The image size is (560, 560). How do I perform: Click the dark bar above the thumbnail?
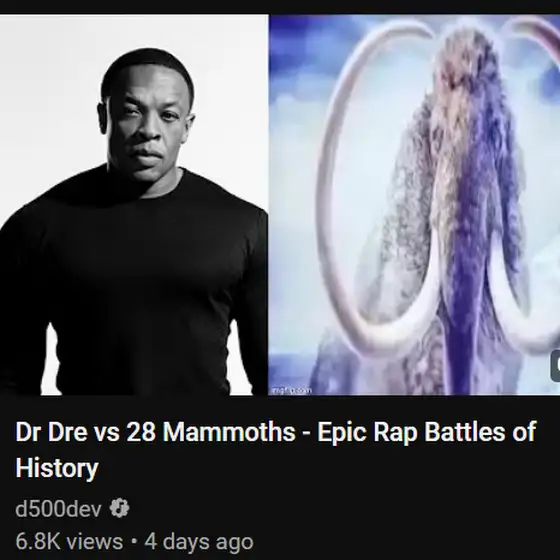[x=280, y=7]
